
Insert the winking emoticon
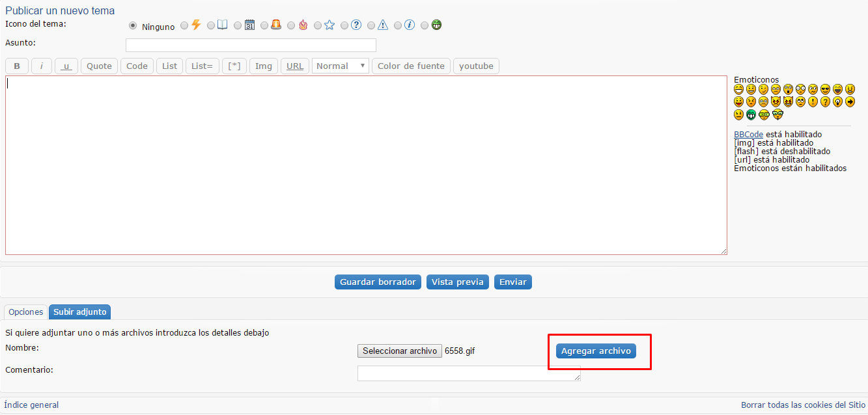click(763, 90)
